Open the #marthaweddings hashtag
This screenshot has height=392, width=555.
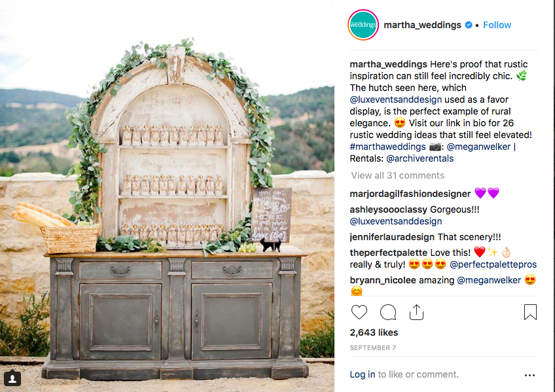point(387,147)
